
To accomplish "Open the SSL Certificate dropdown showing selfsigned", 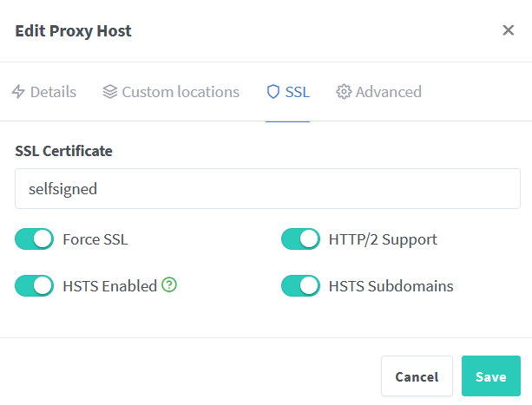I will 267,189.
